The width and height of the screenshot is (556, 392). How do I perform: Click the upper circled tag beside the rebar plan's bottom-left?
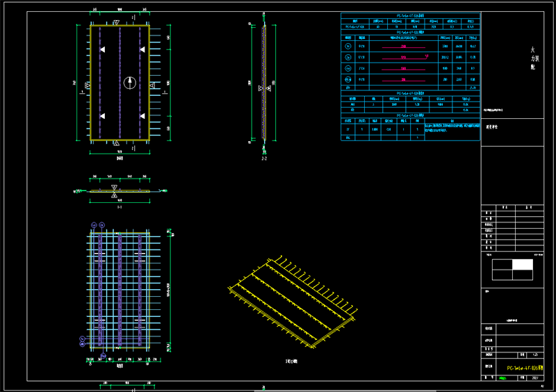82,339
